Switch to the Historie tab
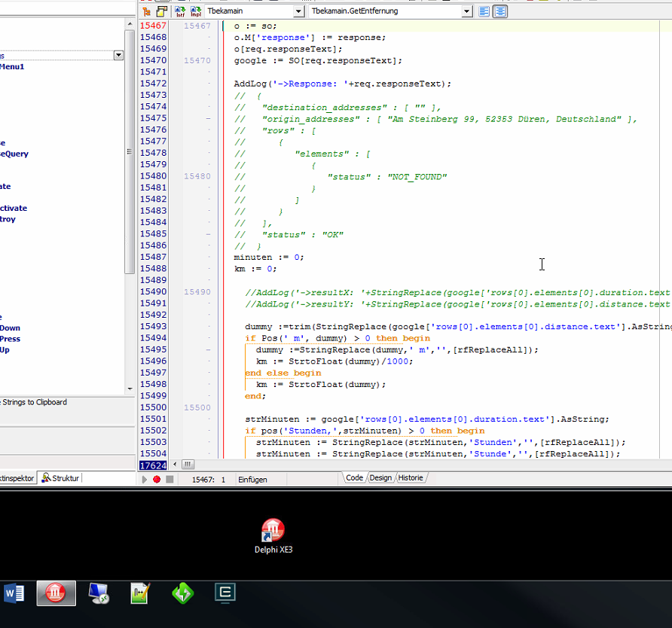The width and height of the screenshot is (672, 628). pos(411,477)
